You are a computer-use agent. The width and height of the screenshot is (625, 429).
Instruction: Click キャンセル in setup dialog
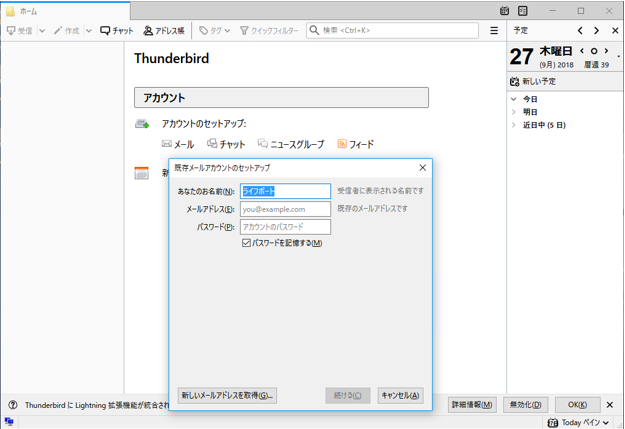tap(401, 396)
